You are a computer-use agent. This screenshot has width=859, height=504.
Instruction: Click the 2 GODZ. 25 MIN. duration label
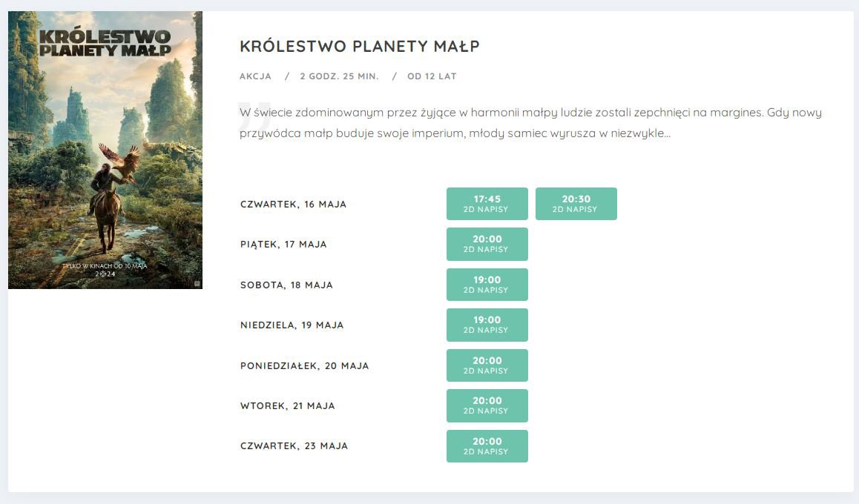(339, 76)
